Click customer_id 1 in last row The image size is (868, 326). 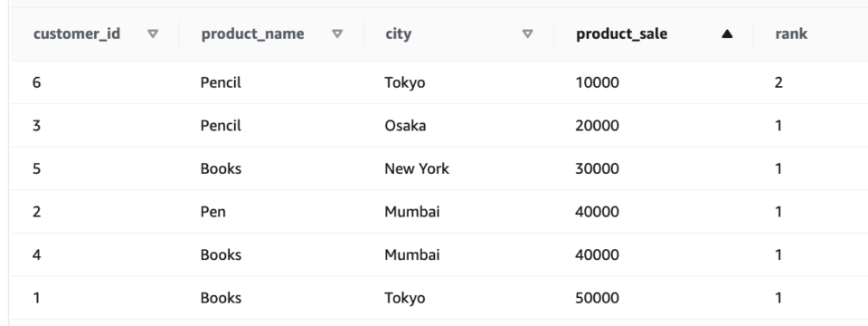[x=36, y=298]
